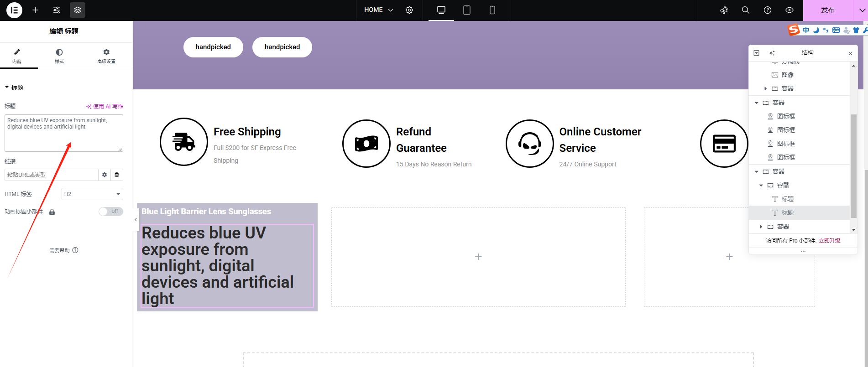Preview changes with the eye icon
868x367 pixels.
pyautogui.click(x=790, y=10)
